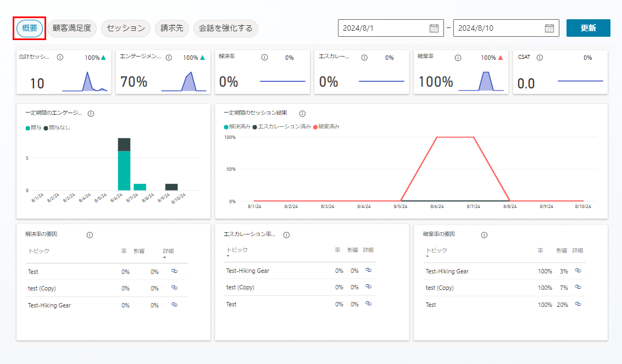Click info icon next to 破棄率 card

463,57
